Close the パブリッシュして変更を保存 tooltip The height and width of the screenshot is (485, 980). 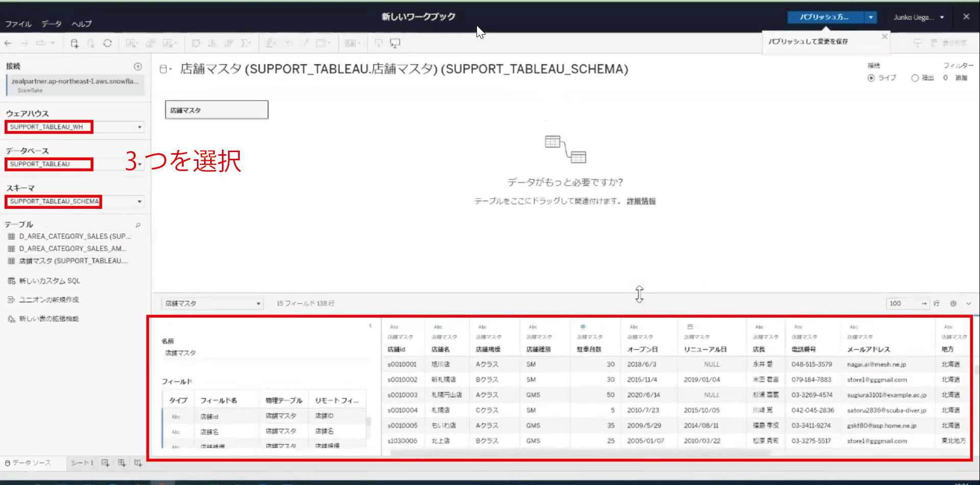pyautogui.click(x=885, y=37)
